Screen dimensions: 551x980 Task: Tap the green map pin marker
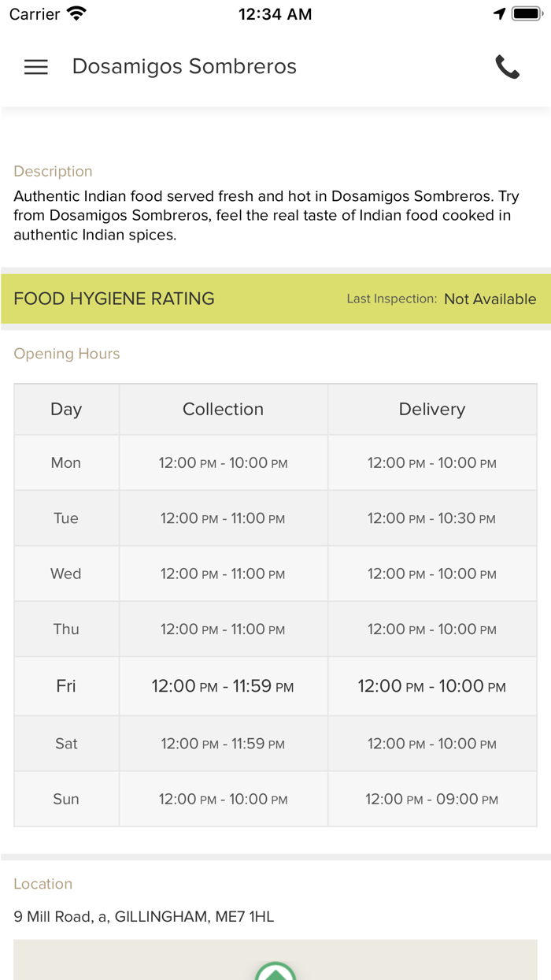275,971
